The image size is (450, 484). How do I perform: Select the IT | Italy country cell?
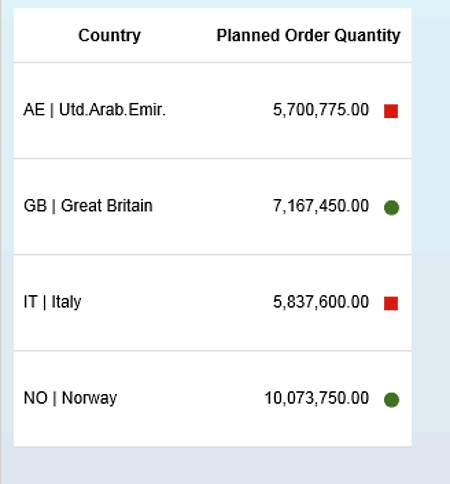coord(52,302)
